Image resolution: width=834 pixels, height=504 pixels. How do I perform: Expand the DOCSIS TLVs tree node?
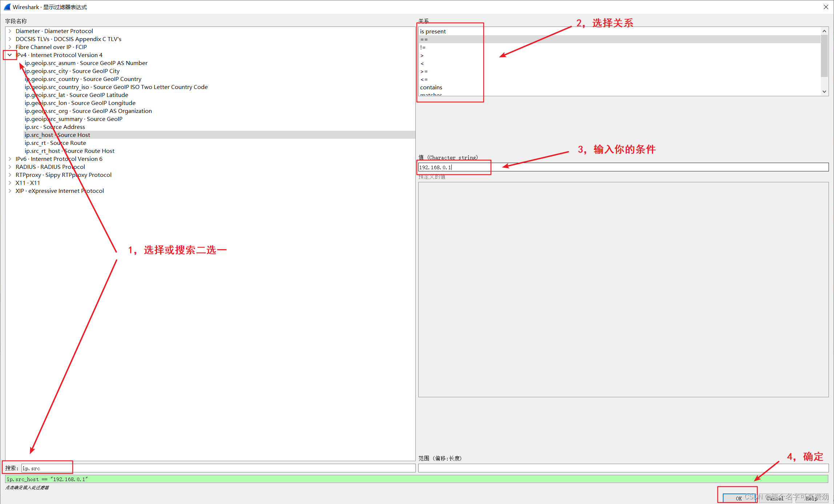click(x=10, y=39)
